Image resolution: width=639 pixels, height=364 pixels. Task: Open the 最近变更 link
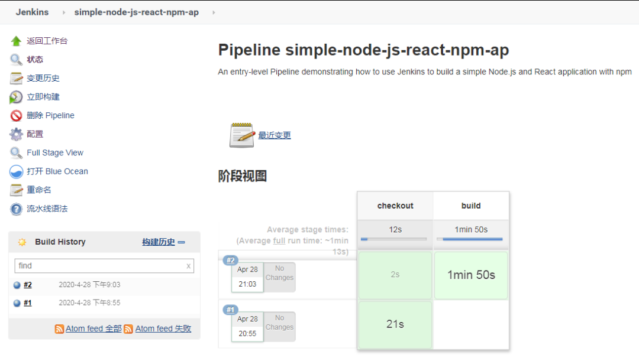click(x=275, y=135)
